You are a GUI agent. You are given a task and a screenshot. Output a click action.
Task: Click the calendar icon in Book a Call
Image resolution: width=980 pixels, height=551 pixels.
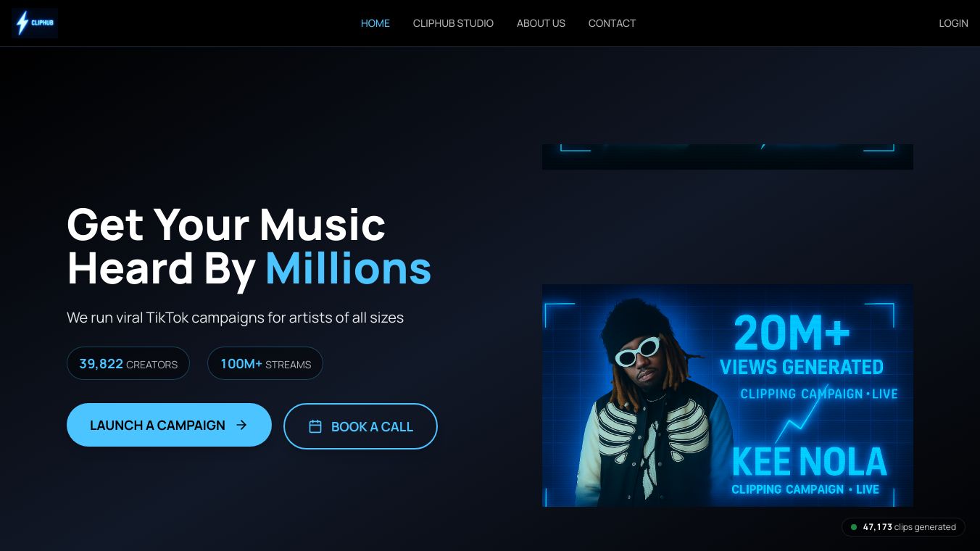[315, 426]
